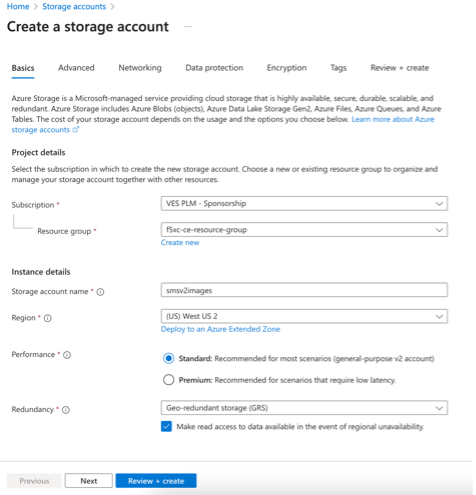Open the Region dropdown
The width and height of the screenshot is (476, 495).
(x=304, y=316)
